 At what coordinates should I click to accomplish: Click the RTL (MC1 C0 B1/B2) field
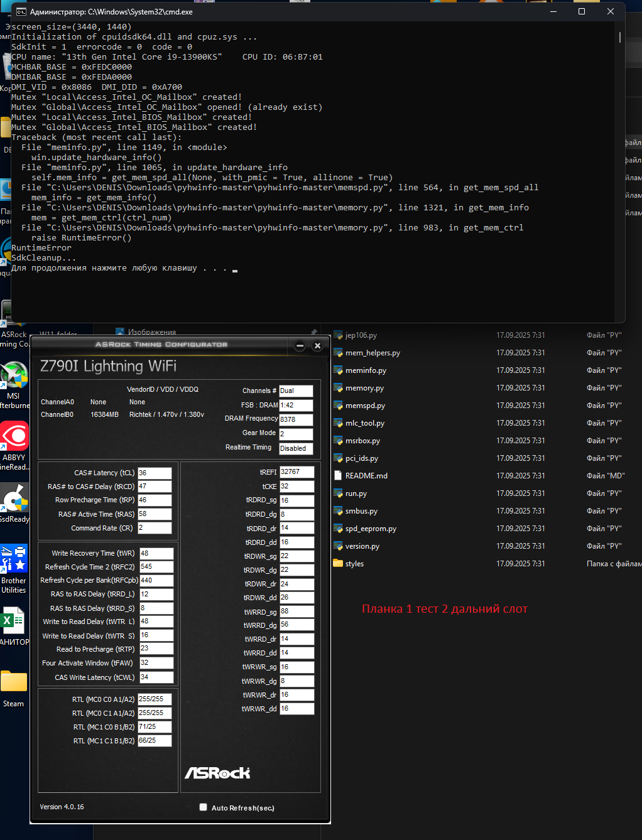pos(155,726)
